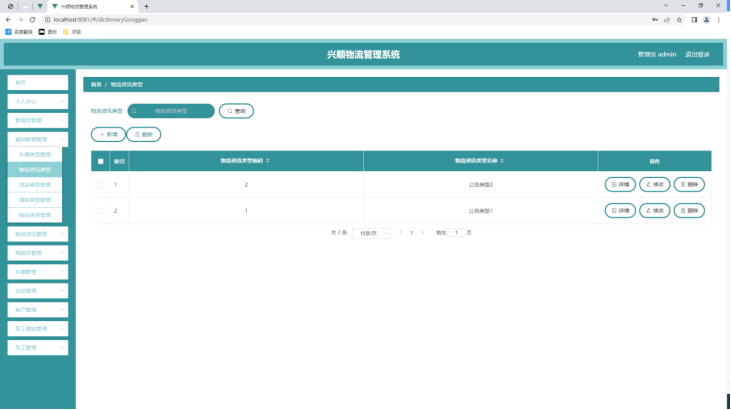Click the 管理员 admin user label
The image size is (731, 410).
(x=657, y=55)
